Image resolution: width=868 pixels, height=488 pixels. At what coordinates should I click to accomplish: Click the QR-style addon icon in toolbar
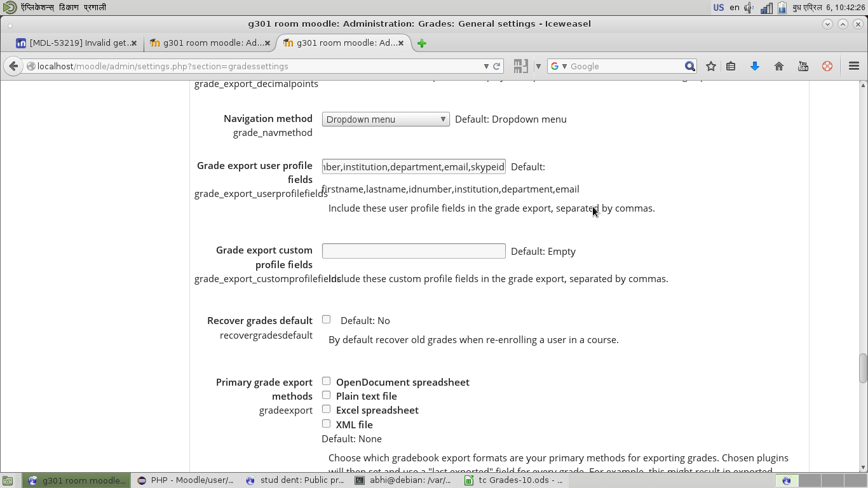[521, 66]
